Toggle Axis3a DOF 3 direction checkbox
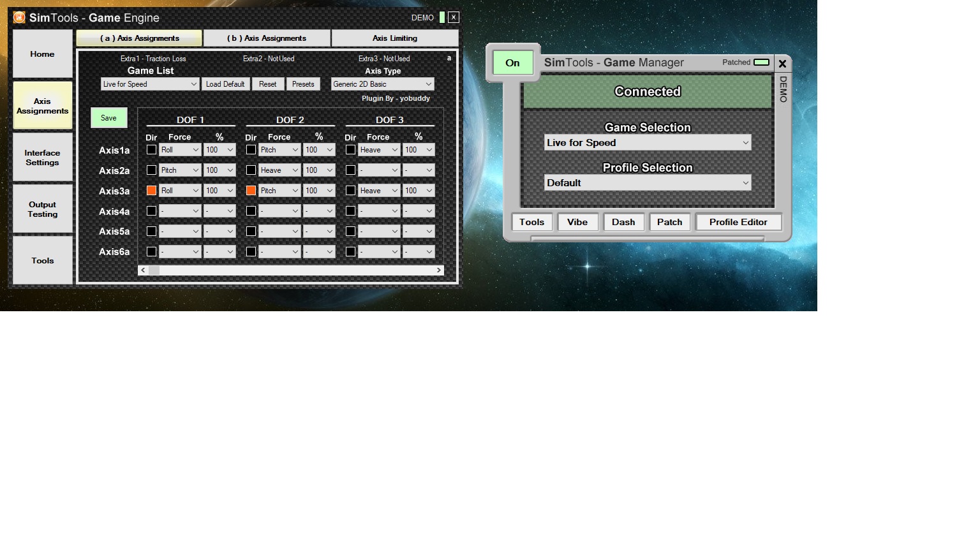Image resolution: width=980 pixels, height=551 pixels. click(350, 191)
